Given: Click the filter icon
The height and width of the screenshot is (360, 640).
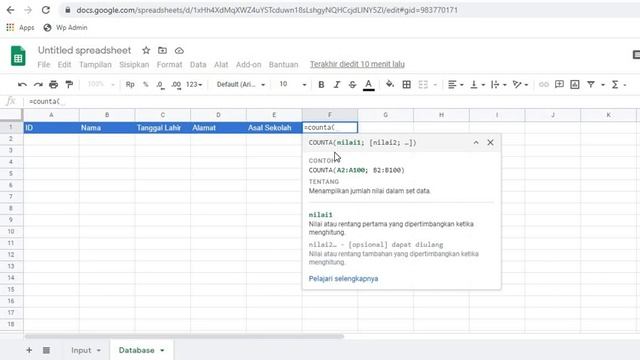Looking at the screenshot, I should pyautogui.click(x=591, y=84).
